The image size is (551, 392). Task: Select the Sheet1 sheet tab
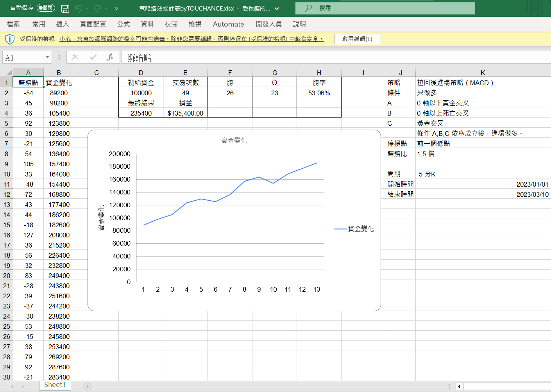point(55,385)
